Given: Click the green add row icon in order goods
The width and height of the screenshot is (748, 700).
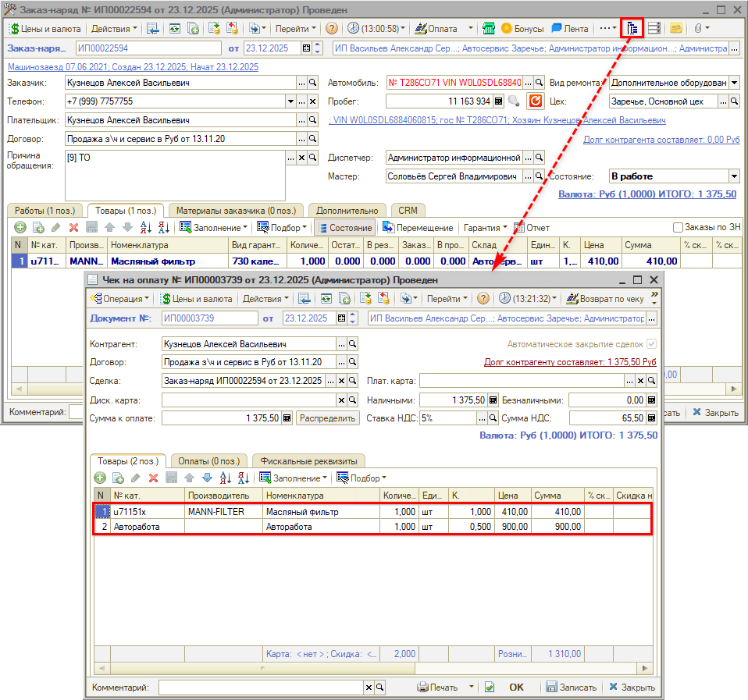Looking at the screenshot, I should click(20, 227).
